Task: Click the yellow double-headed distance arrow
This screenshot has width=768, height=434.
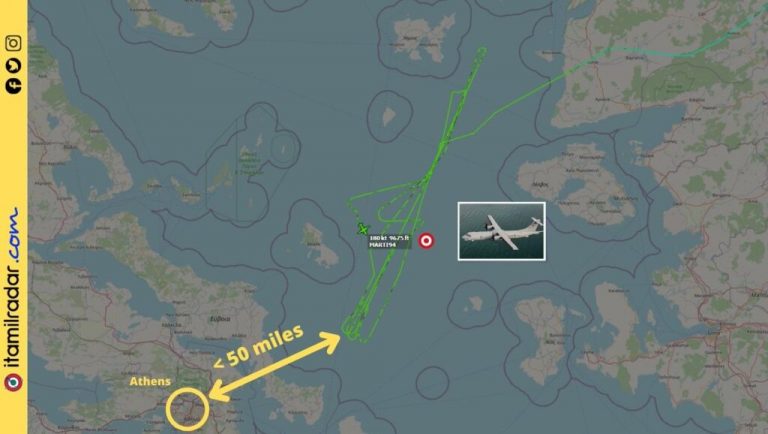Action: tap(274, 366)
